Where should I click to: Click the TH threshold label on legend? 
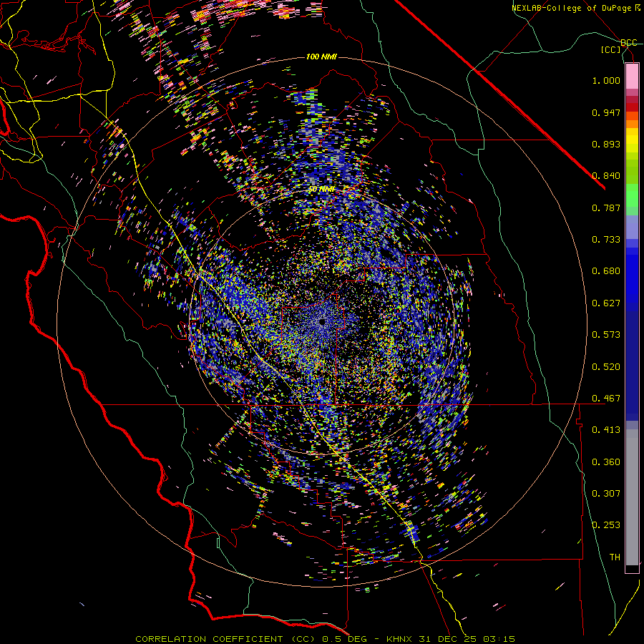pyautogui.click(x=615, y=557)
